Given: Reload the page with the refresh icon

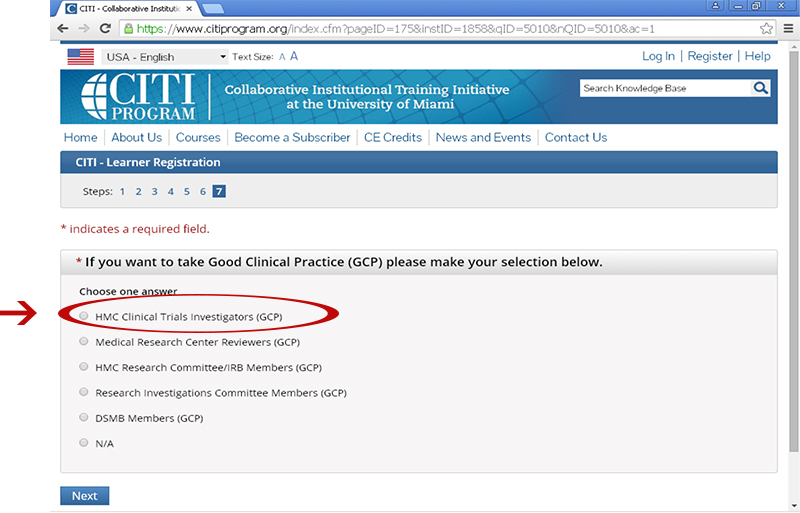Looking at the screenshot, I should [105, 29].
